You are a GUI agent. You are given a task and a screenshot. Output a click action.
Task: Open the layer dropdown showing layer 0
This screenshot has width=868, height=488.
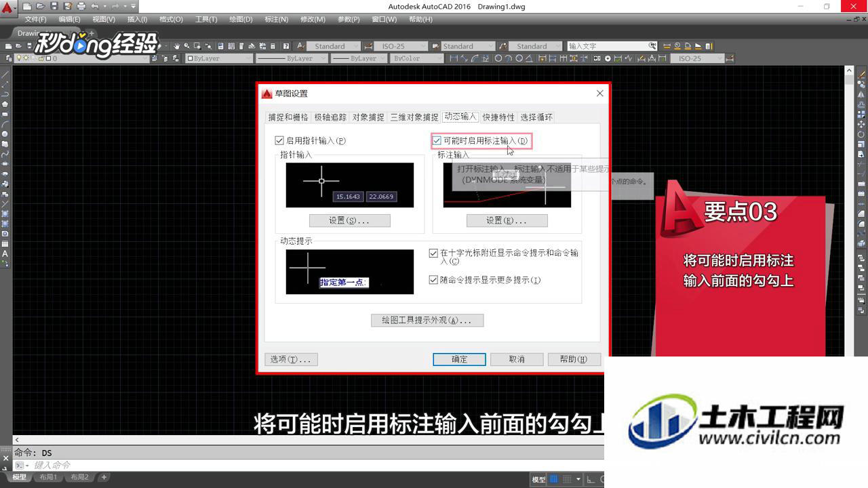click(81, 58)
